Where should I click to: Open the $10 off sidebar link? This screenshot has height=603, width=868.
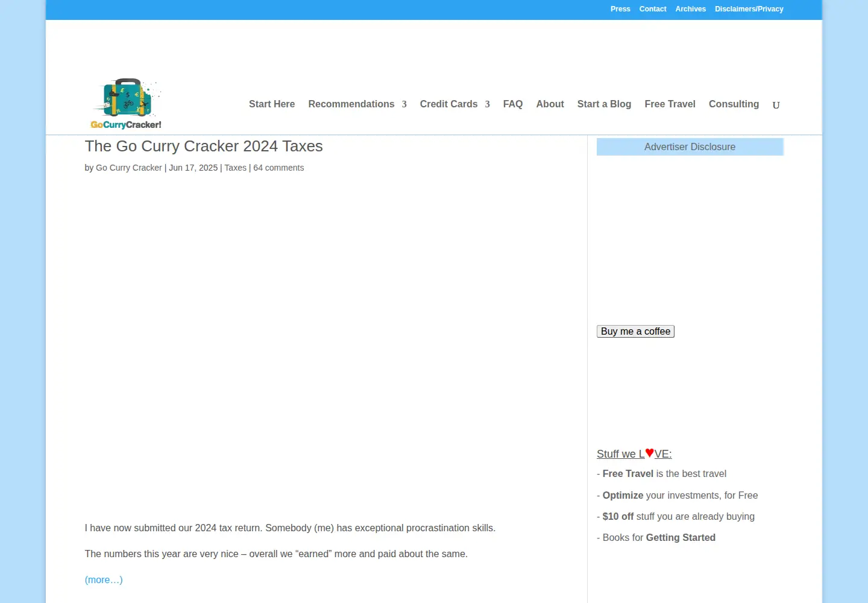tap(618, 516)
